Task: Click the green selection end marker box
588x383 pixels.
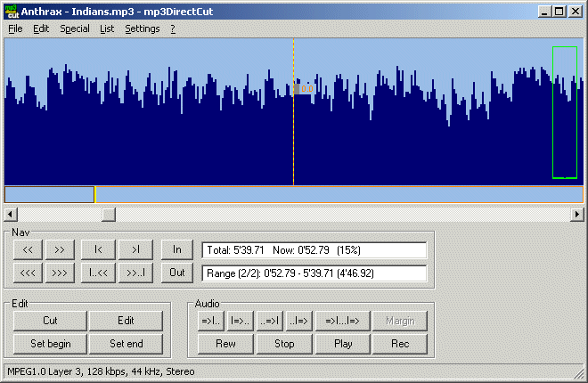Action: [565, 112]
